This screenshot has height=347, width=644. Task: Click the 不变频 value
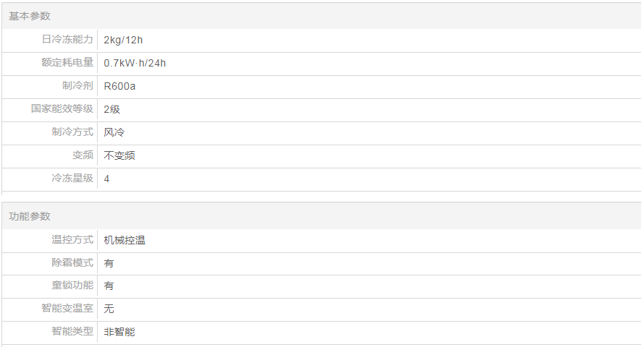[119, 155]
